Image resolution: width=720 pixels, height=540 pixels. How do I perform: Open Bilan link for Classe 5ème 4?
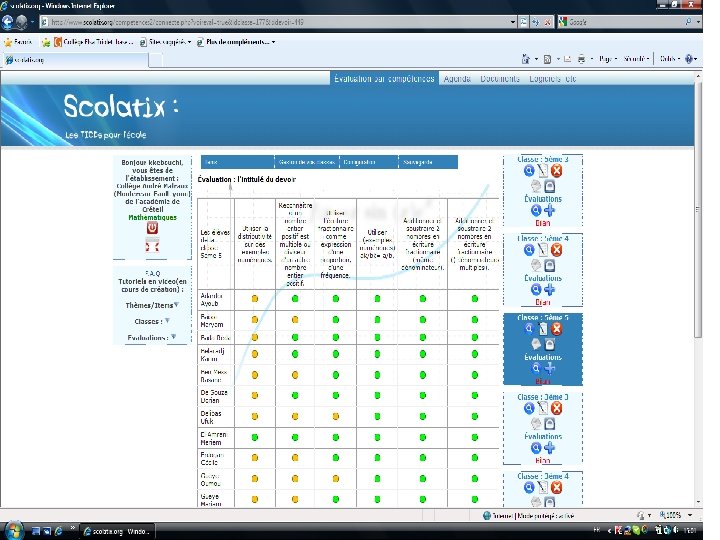pyautogui.click(x=542, y=302)
